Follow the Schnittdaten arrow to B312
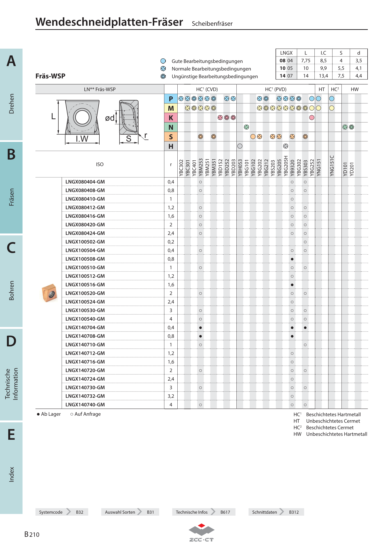This screenshot has height=555, width=392. [x=276, y=512]
